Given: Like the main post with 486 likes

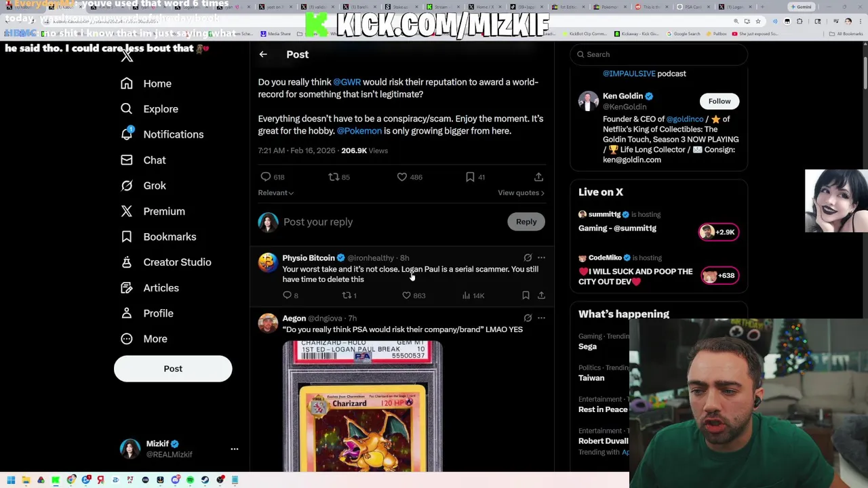Looking at the screenshot, I should point(410,177).
